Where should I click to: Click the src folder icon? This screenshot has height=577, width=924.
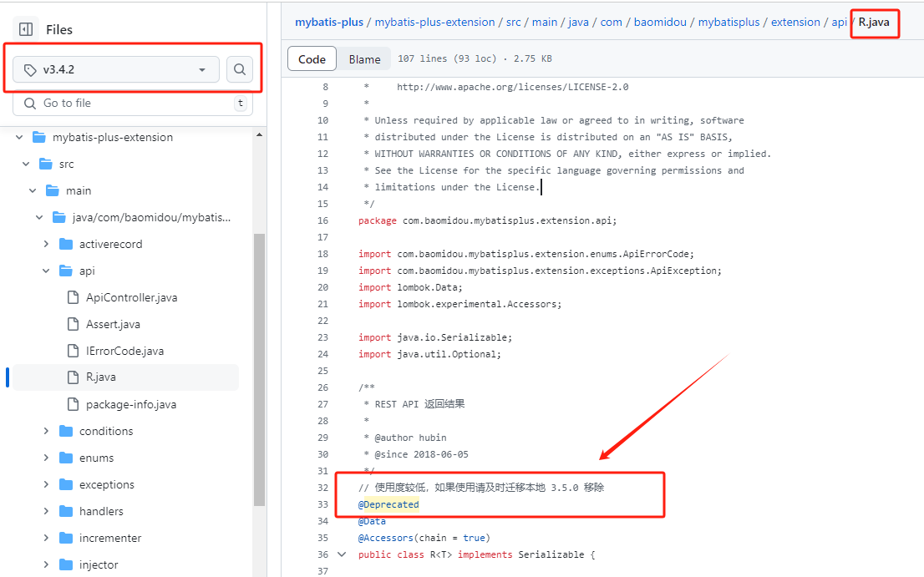click(x=45, y=164)
